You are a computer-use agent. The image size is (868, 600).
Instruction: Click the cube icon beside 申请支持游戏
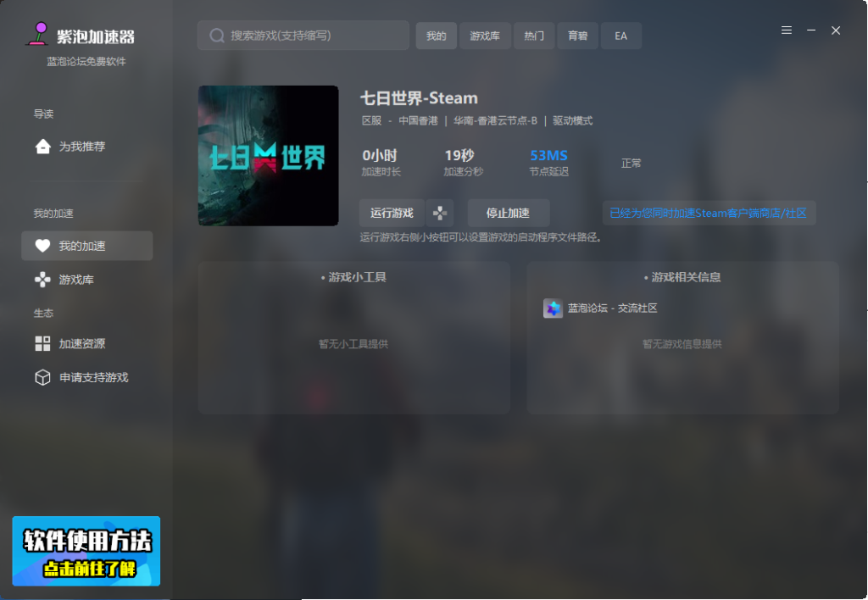pyautogui.click(x=42, y=377)
